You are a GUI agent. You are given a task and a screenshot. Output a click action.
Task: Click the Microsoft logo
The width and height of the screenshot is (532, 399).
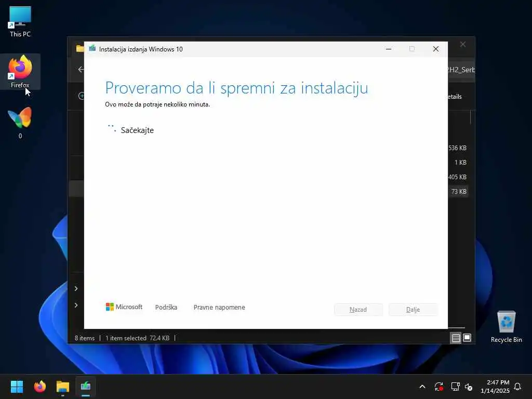click(124, 307)
